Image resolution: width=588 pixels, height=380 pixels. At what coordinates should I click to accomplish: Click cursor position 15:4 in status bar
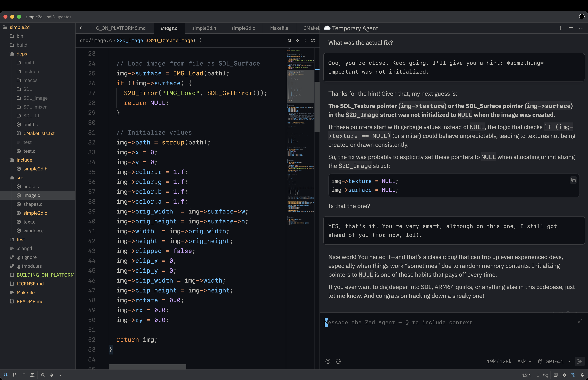point(526,375)
